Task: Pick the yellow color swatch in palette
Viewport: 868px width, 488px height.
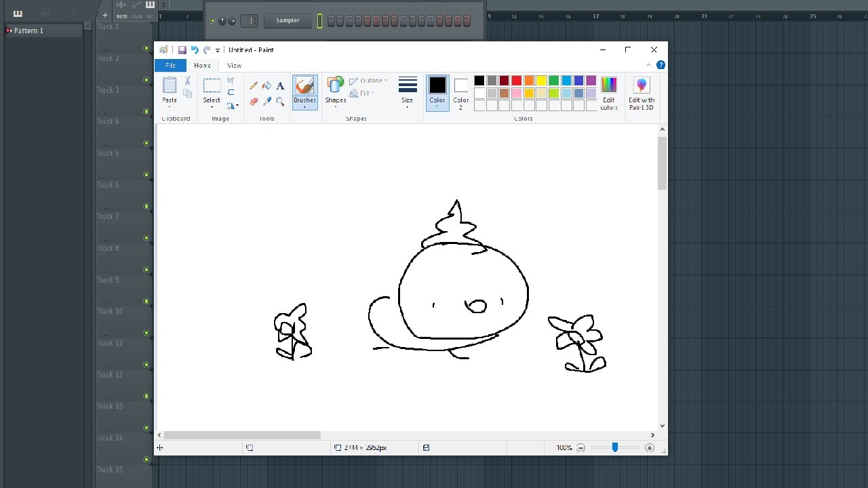Action: point(541,81)
